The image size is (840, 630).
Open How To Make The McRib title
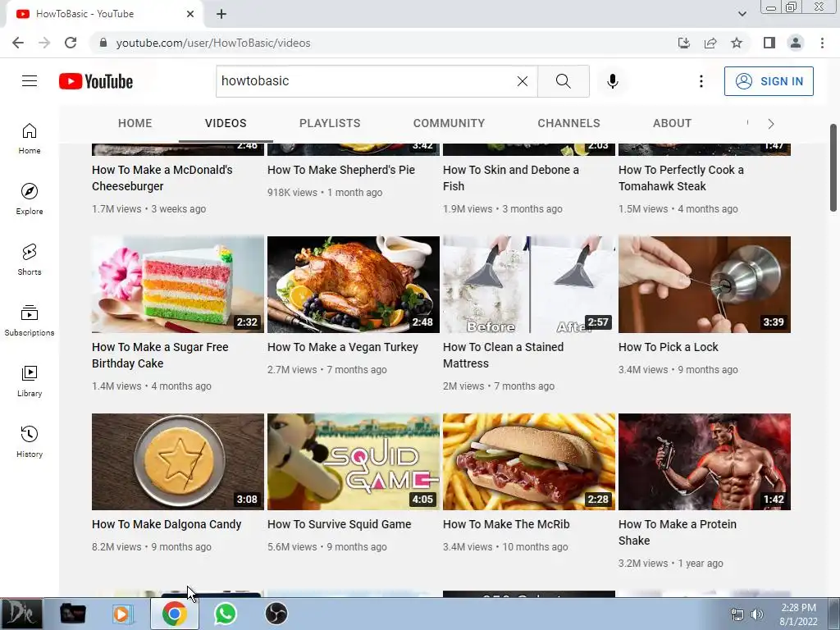point(505,524)
